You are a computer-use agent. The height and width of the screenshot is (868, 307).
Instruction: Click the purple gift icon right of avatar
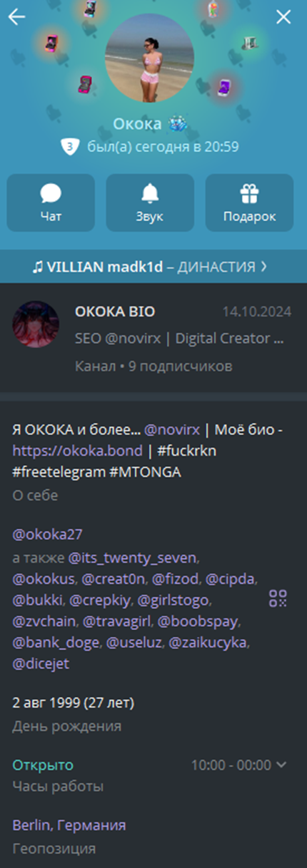click(x=224, y=86)
